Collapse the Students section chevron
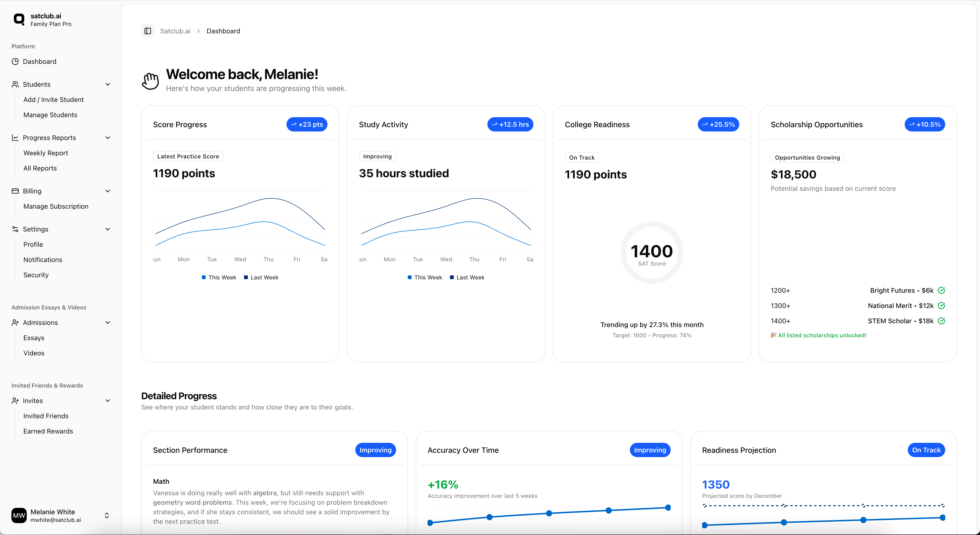This screenshot has width=980, height=535. click(108, 84)
